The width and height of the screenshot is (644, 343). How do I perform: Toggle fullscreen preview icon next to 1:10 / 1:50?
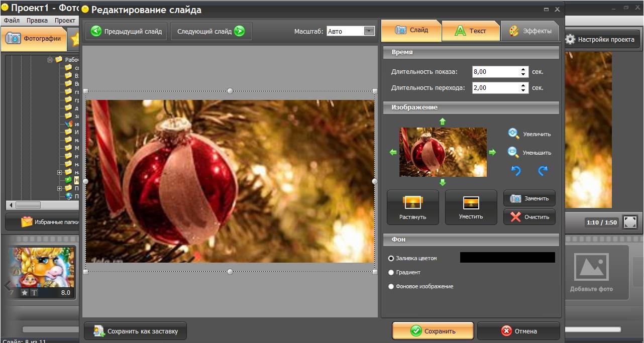coord(630,222)
